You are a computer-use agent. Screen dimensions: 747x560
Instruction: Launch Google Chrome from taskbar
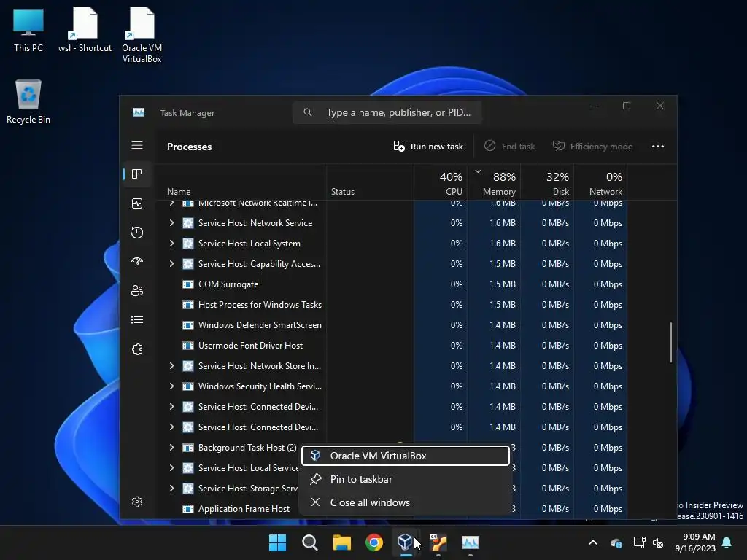point(374,542)
